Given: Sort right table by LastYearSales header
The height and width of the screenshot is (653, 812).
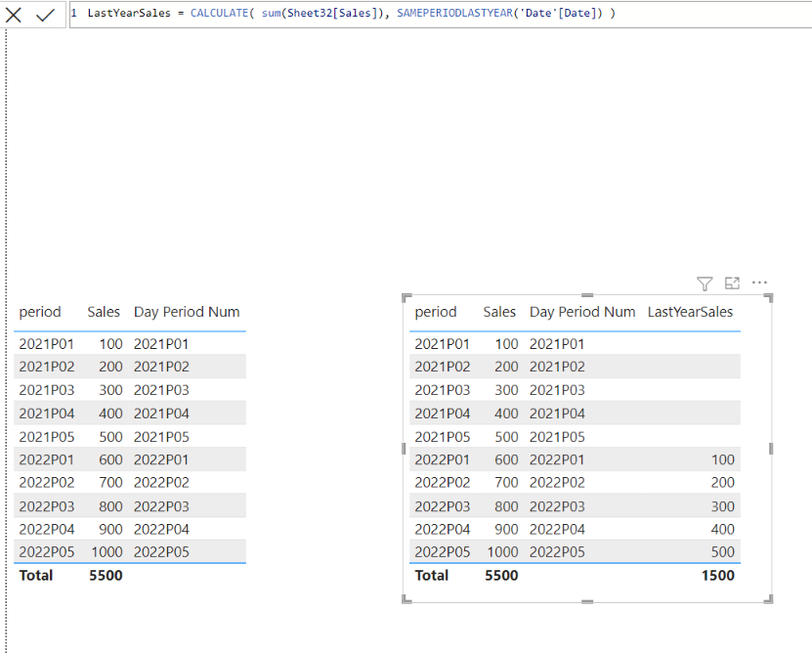Looking at the screenshot, I should point(690,312).
